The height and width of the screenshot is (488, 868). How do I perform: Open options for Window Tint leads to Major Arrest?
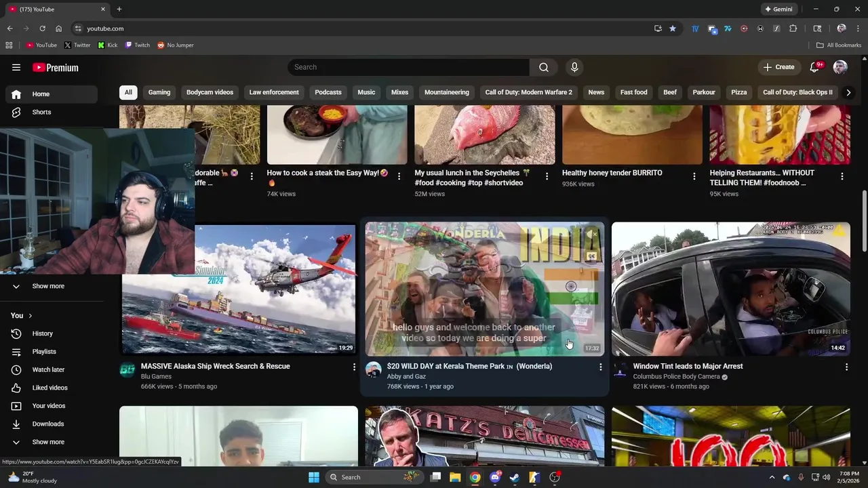click(x=846, y=367)
